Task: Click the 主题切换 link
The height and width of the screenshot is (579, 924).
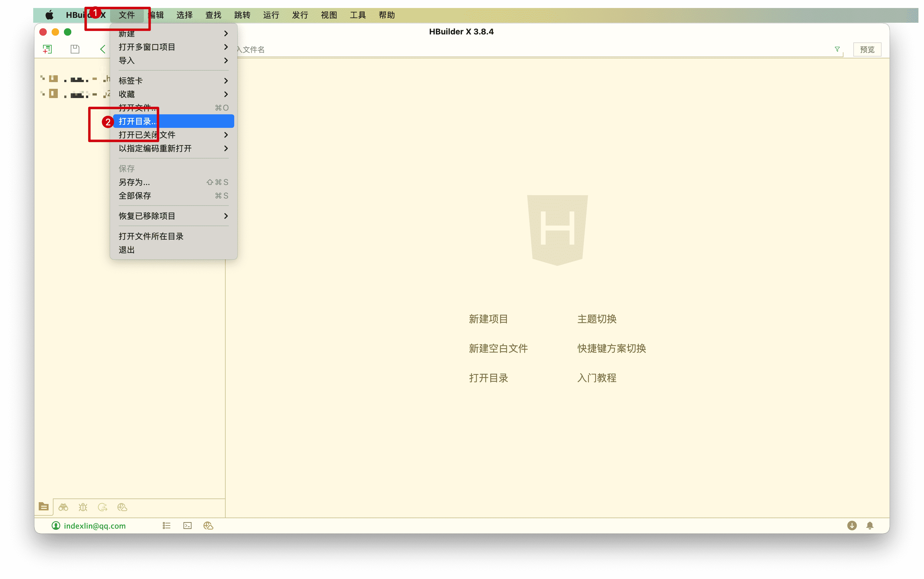Action: pos(597,319)
